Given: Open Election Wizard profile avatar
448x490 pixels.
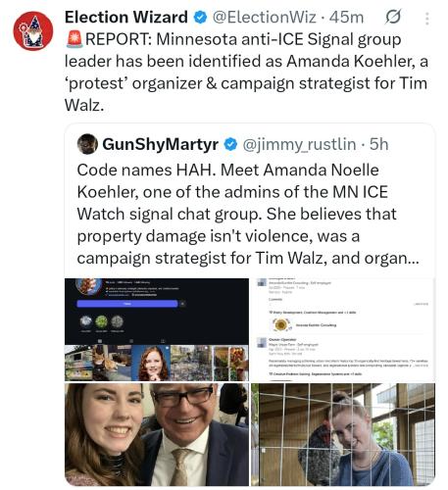Looking at the screenshot, I should click(x=33, y=31).
